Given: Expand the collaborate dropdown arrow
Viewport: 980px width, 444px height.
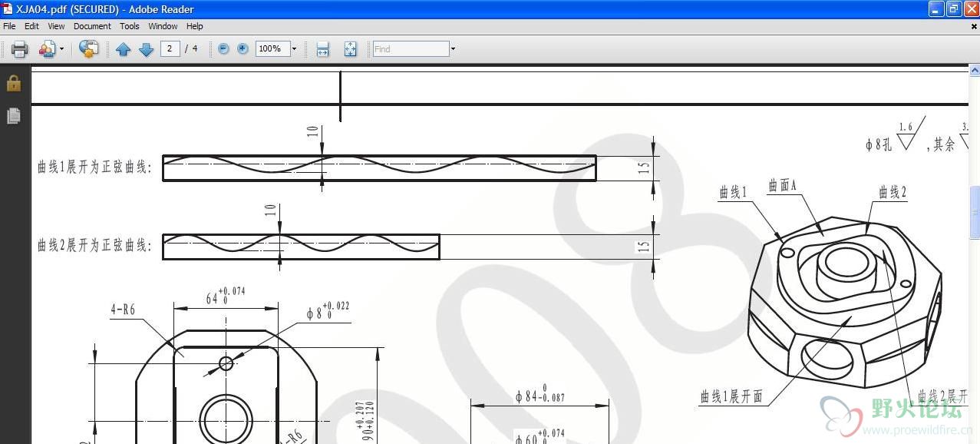Looking at the screenshot, I should coord(62,49).
